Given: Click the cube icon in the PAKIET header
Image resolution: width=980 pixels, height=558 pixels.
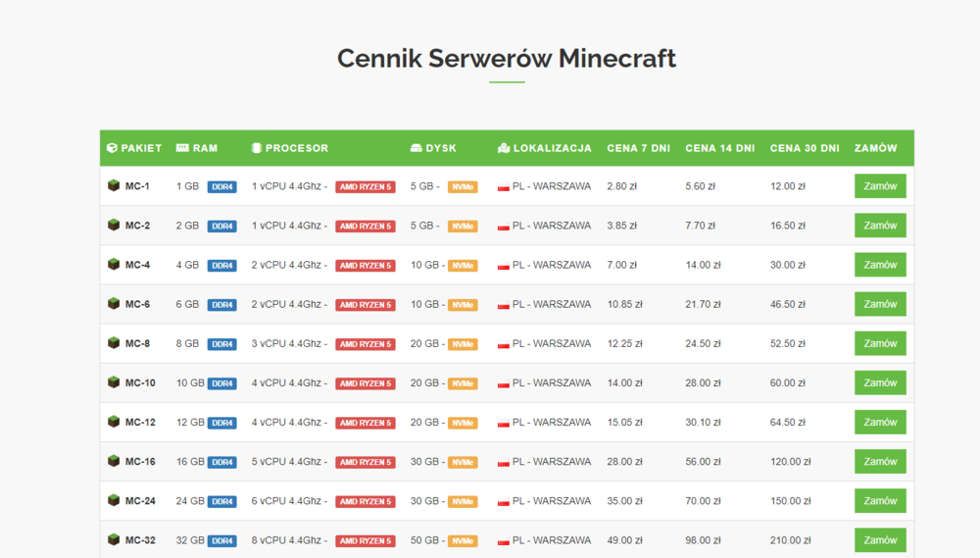Looking at the screenshot, I should [112, 148].
